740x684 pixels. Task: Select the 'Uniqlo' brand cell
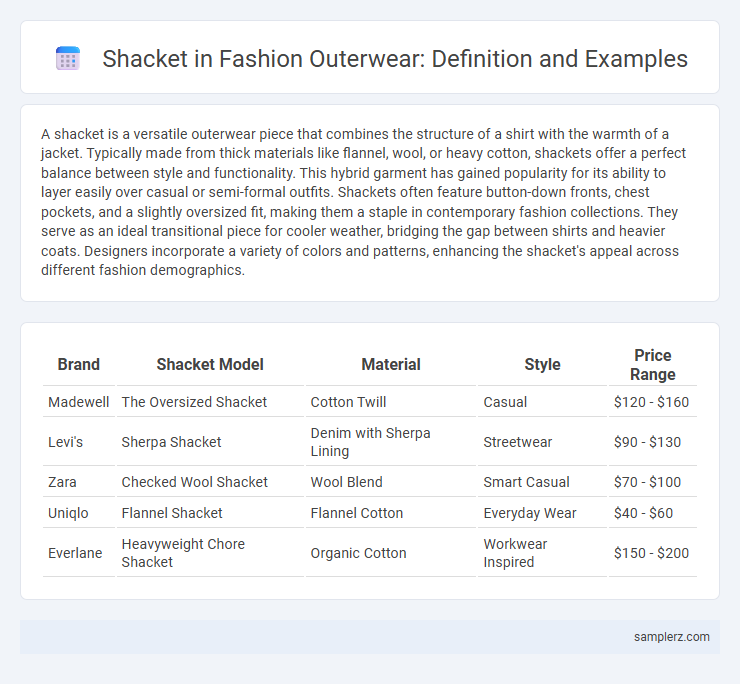78,513
